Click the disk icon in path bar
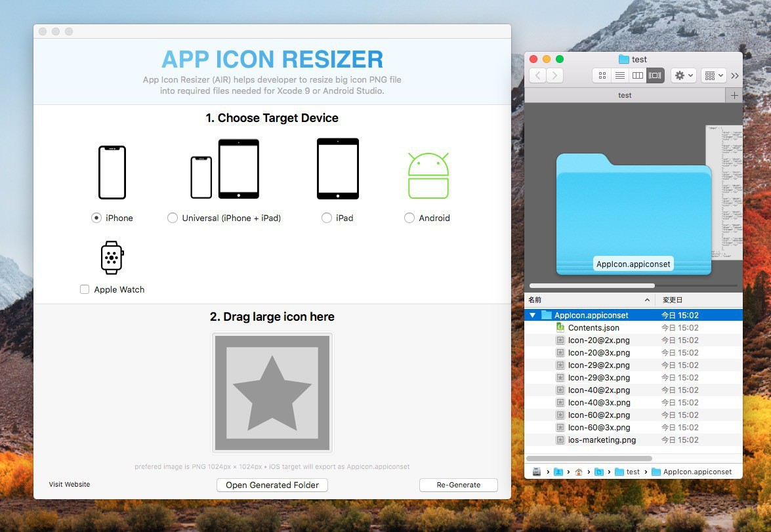The image size is (771, 532). (537, 472)
